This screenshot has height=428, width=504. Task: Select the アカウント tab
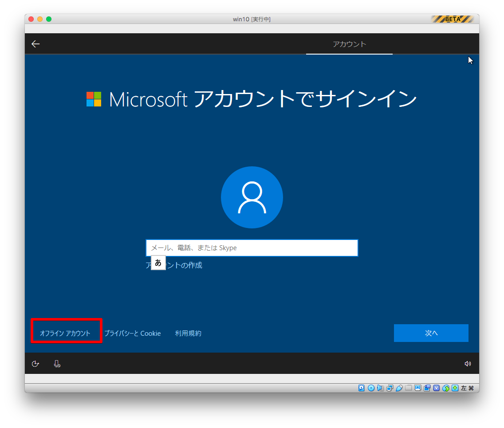coord(350,44)
